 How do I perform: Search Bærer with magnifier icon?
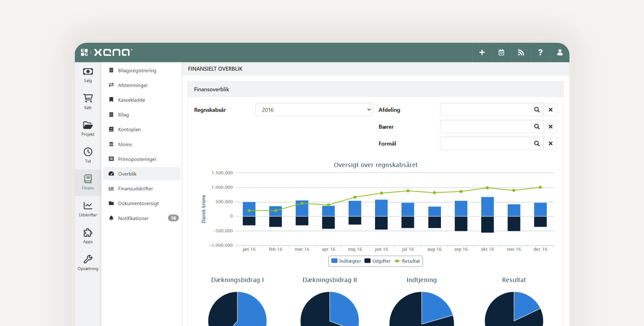(x=537, y=127)
